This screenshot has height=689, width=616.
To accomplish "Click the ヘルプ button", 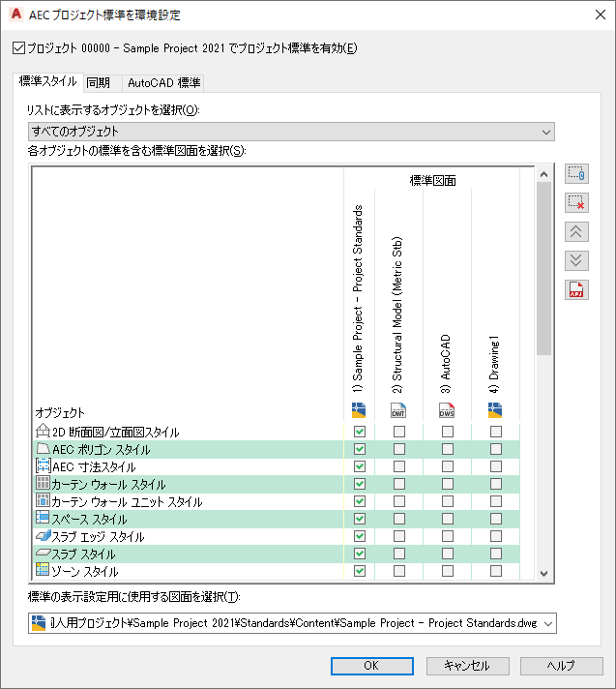I will 561,666.
